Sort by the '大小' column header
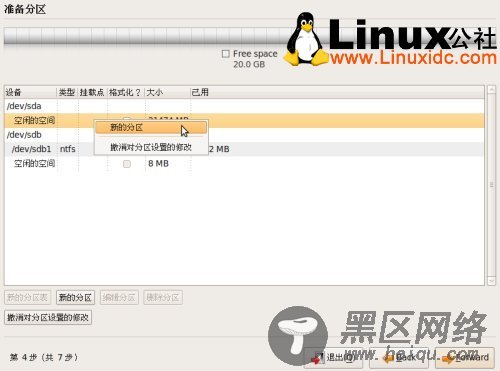 pyautogui.click(x=167, y=92)
